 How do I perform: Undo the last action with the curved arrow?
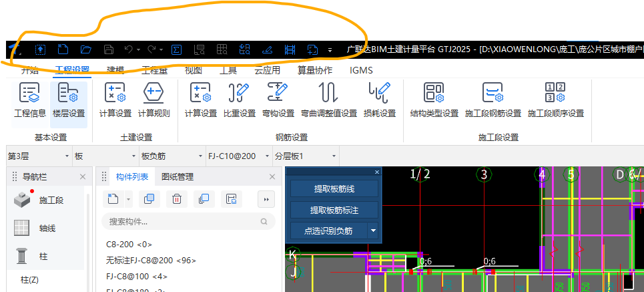[x=129, y=49]
